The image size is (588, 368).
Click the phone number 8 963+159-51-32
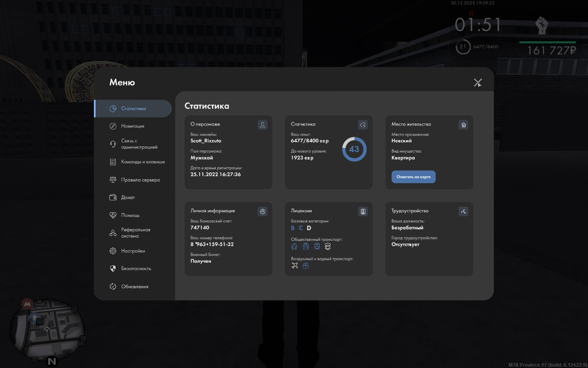click(x=212, y=244)
